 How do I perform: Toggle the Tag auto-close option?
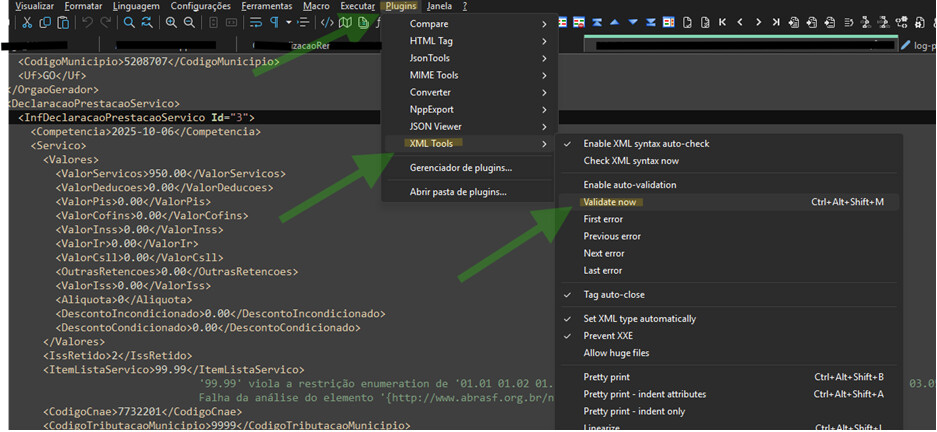[616, 295]
